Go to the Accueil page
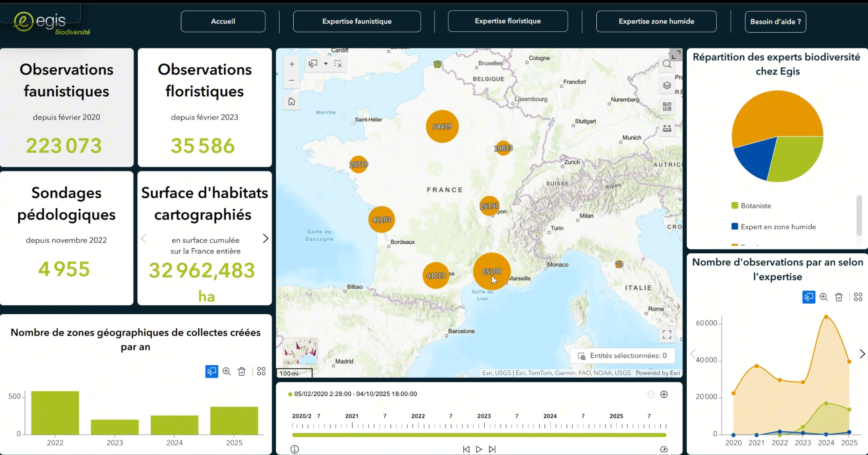Viewport: 868px width, 455px height. click(223, 21)
